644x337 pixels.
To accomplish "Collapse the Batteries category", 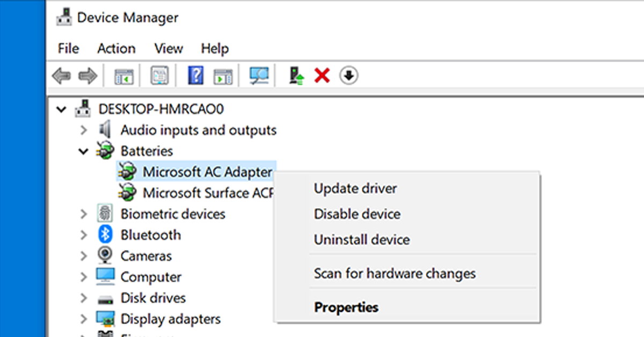I will (84, 152).
